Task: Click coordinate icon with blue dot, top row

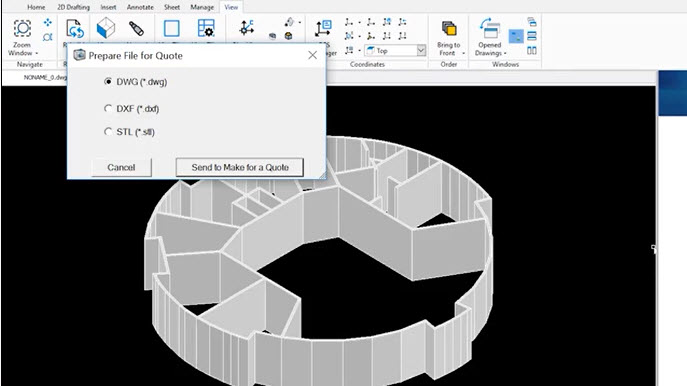Action: click(387, 22)
